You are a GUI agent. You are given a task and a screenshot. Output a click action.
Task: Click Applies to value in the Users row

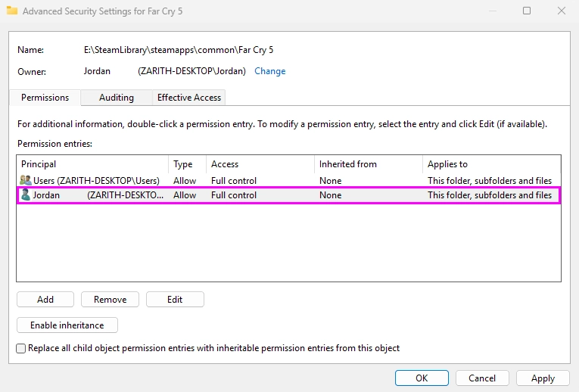[490, 181]
